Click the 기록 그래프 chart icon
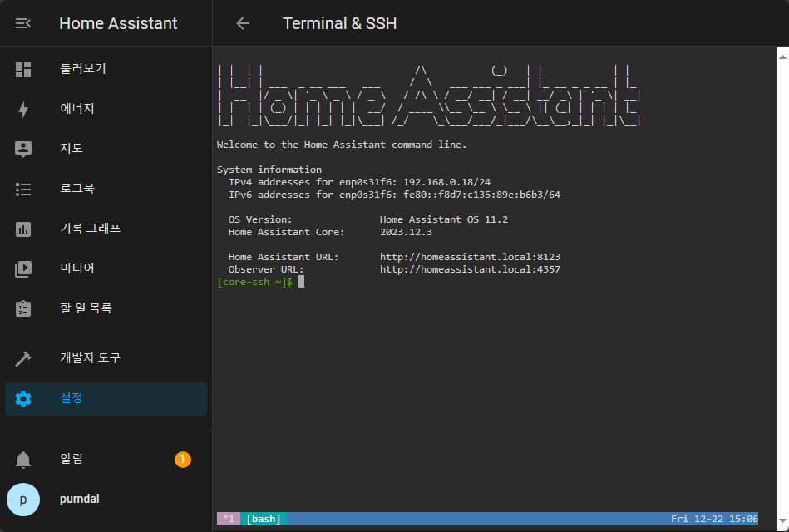789x532 pixels. (23, 229)
